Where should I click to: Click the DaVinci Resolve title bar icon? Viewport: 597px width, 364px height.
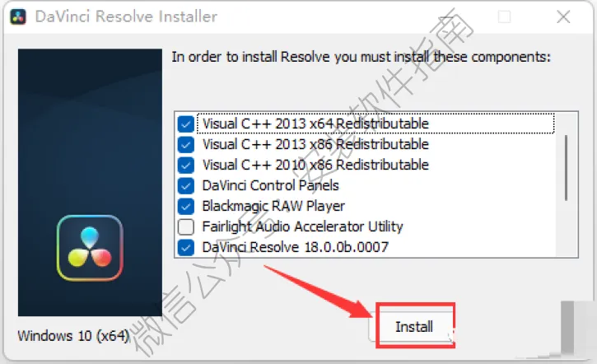coord(18,16)
